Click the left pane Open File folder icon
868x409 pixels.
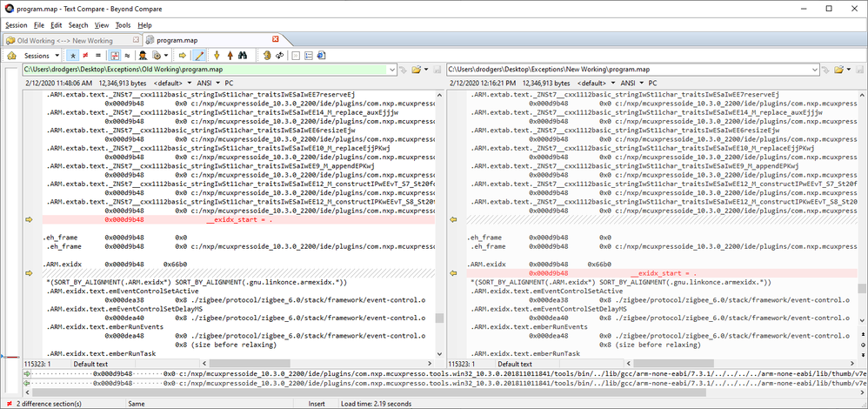(x=415, y=70)
